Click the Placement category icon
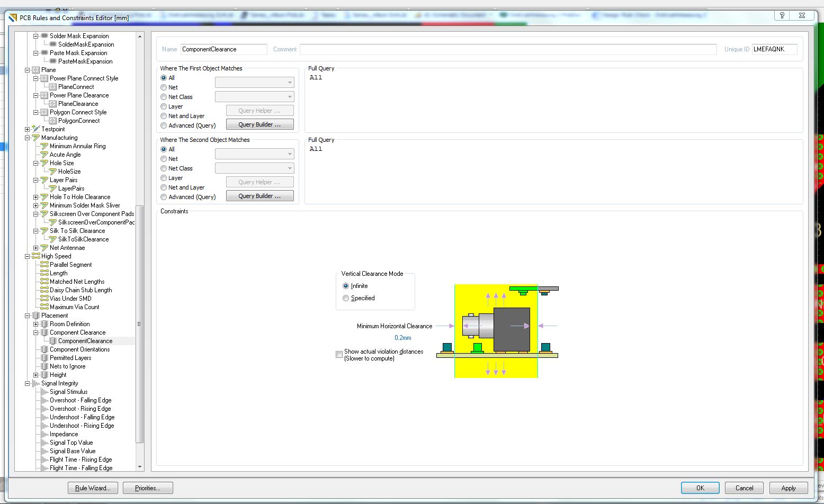Image resolution: width=824 pixels, height=504 pixels. pyautogui.click(x=35, y=316)
